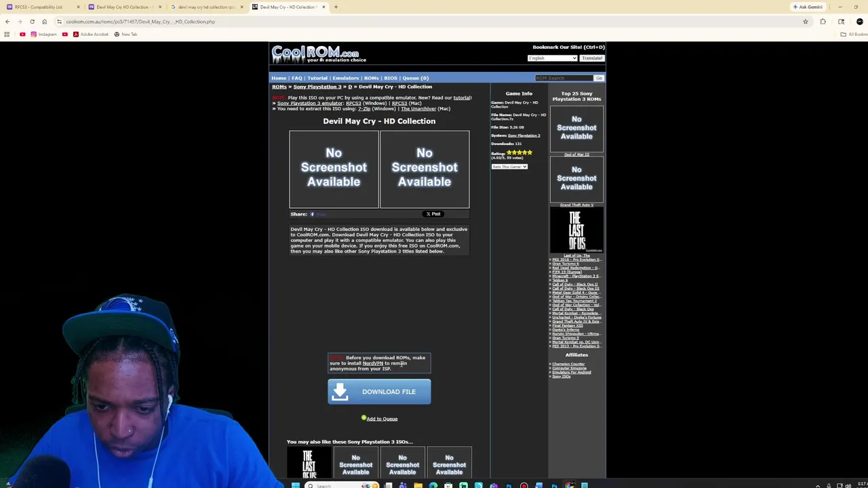Open The Last of Us cover under similar ISOs
The height and width of the screenshot is (488, 868).
coord(309,462)
